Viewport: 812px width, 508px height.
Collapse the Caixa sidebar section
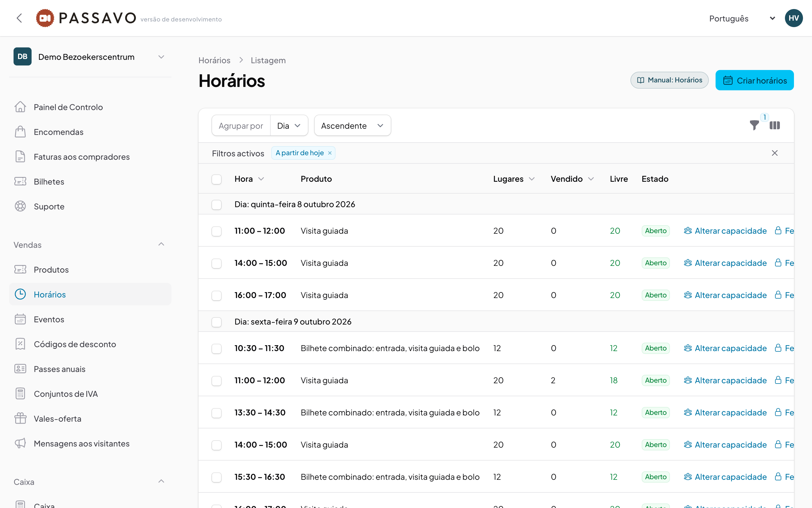click(161, 481)
